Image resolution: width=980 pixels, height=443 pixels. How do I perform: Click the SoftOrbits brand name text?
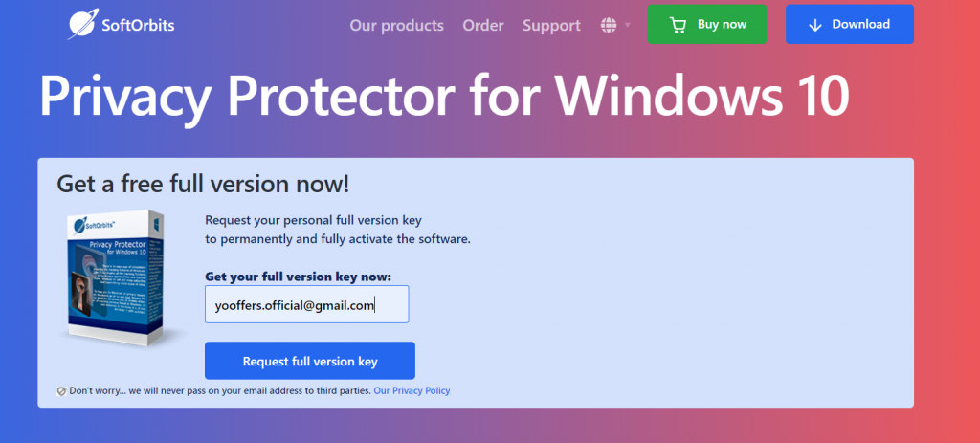(x=138, y=26)
